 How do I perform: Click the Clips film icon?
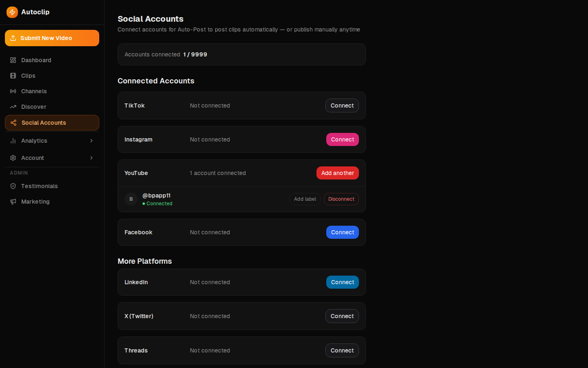tap(13, 76)
